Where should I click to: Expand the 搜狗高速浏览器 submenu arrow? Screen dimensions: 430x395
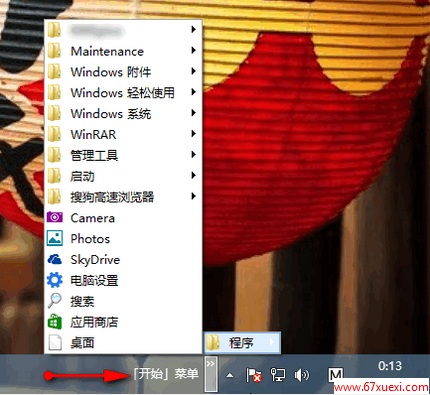tap(193, 196)
